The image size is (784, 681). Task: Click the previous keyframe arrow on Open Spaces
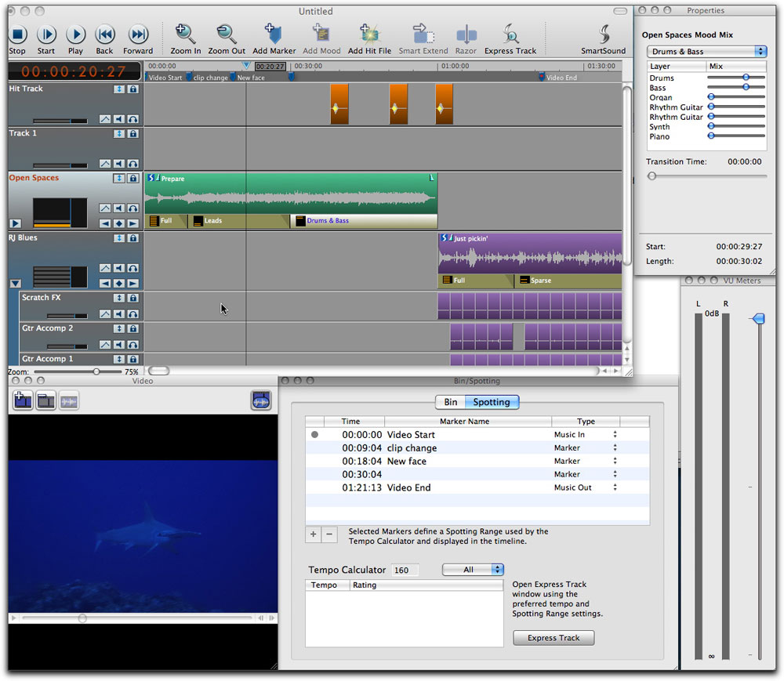coord(105,224)
